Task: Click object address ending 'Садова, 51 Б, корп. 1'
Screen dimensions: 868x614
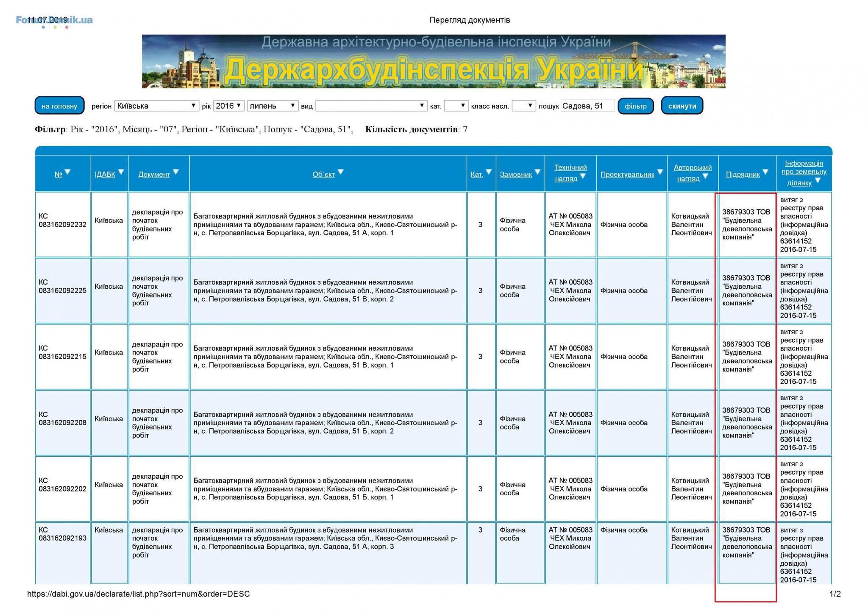Action: [325, 489]
